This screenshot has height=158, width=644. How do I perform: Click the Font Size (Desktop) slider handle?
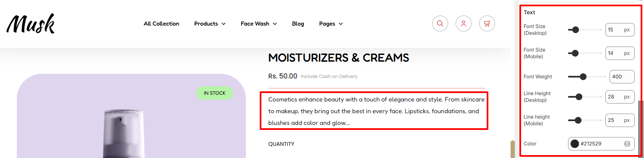(x=576, y=30)
